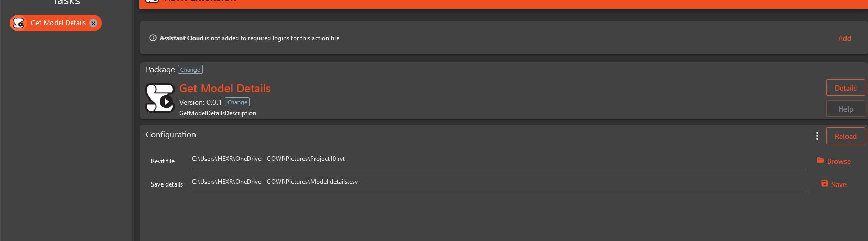Click the Browse folder icon
The image size is (868, 241).
(821, 160)
